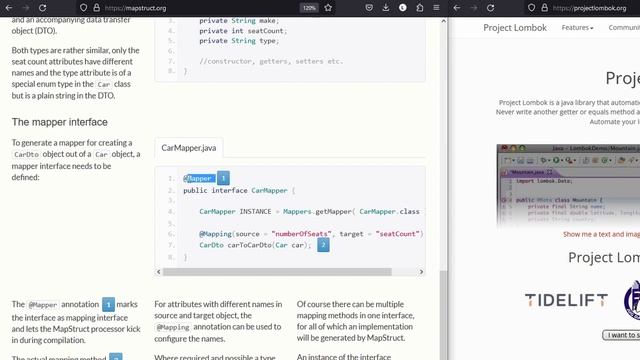Image resolution: width=640 pixels, height=360 pixels.
Task: Open the downloads panel
Action: tap(386, 8)
